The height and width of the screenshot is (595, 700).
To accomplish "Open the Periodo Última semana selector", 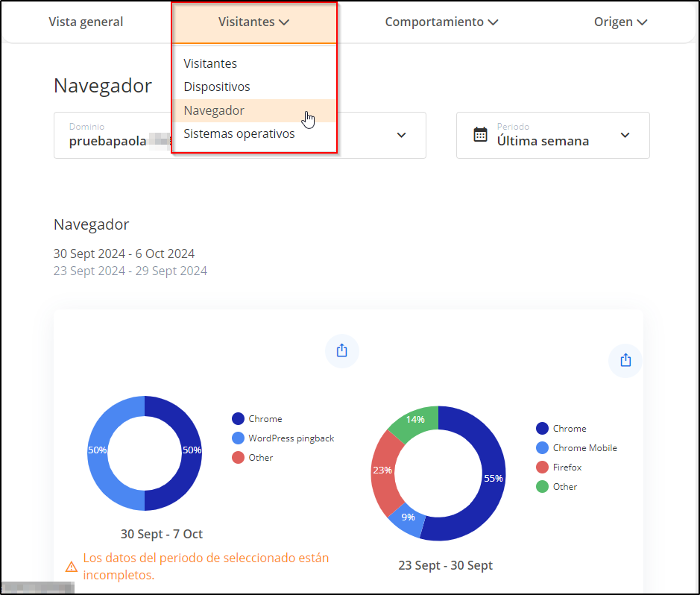I will [552, 136].
